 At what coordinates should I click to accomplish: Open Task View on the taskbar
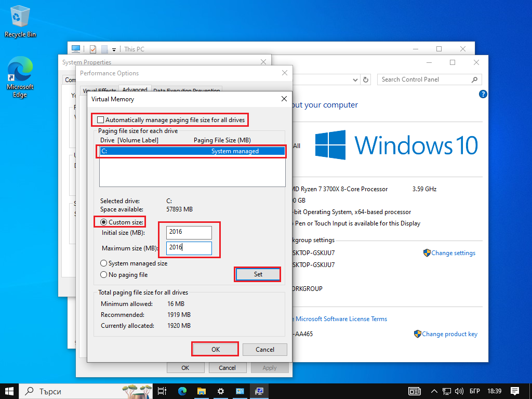(x=162, y=391)
